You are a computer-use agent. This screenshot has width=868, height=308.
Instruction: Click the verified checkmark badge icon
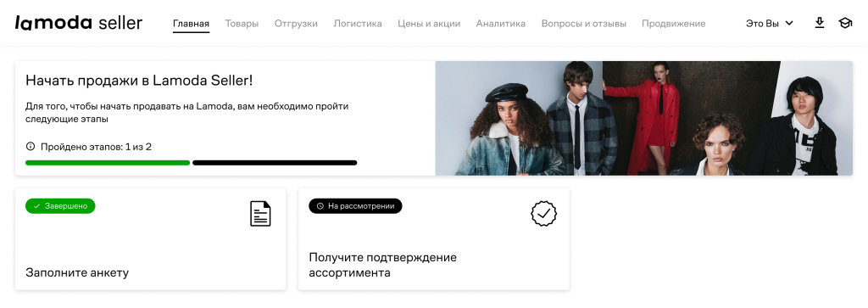[x=543, y=213]
